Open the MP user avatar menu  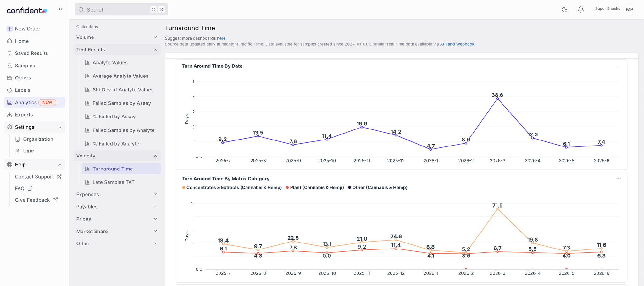click(x=630, y=9)
